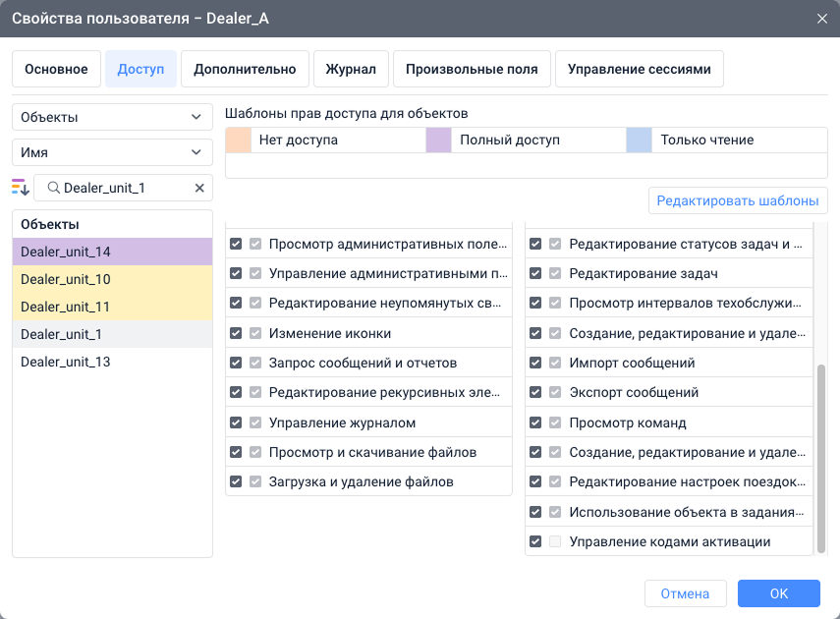Check "Просмотр команд" permission
The width and height of the screenshot is (840, 619).
click(x=535, y=422)
